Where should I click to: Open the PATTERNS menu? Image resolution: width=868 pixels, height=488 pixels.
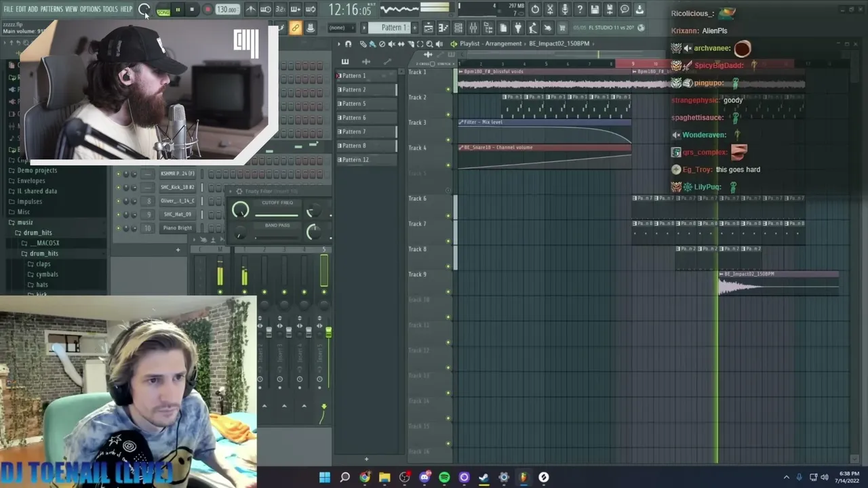[x=52, y=9]
